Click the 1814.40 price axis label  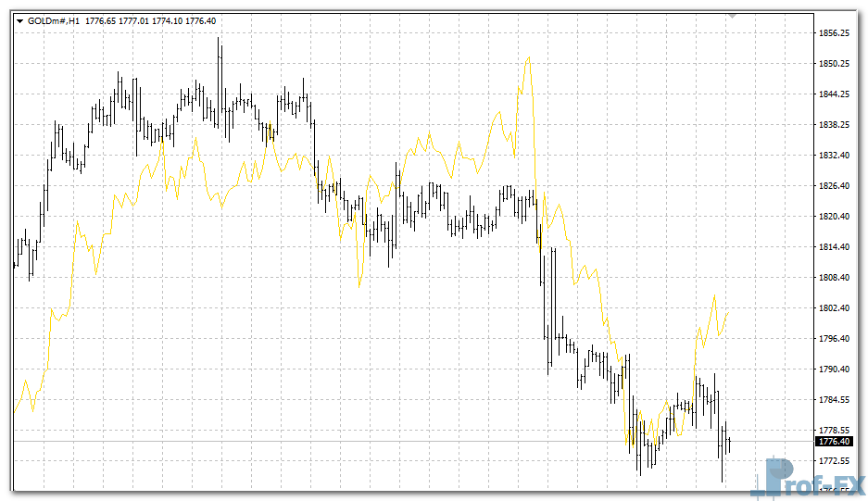pos(835,247)
